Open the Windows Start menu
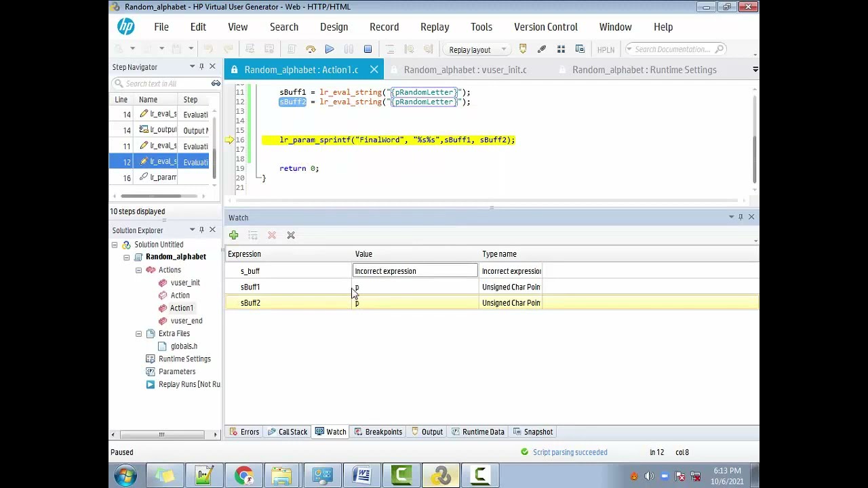The width and height of the screenshot is (868, 488). pos(125,476)
